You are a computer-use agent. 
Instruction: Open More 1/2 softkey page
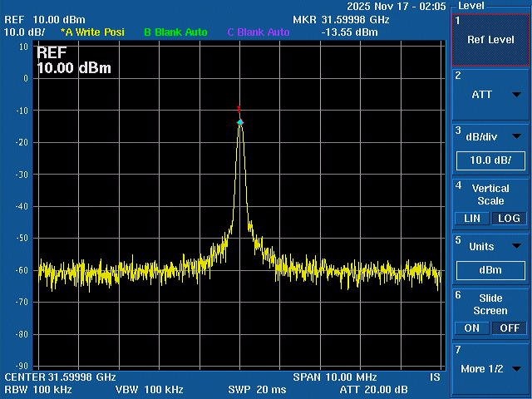(490, 368)
